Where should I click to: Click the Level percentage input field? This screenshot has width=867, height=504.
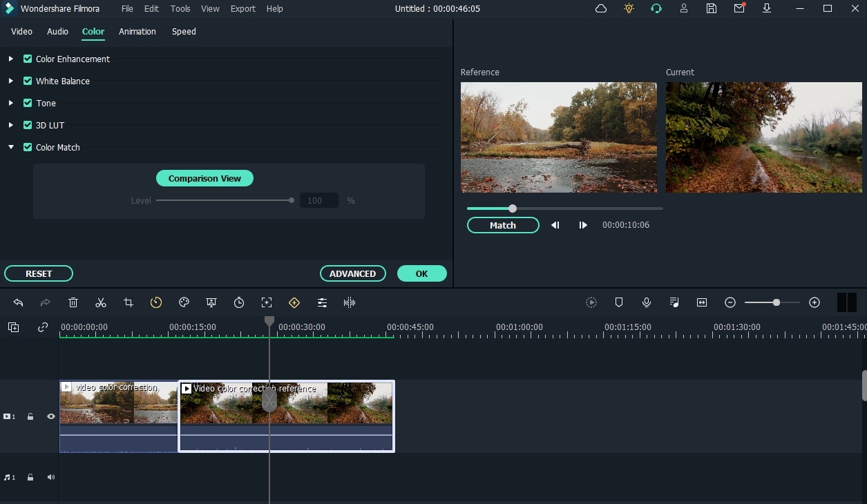[319, 200]
